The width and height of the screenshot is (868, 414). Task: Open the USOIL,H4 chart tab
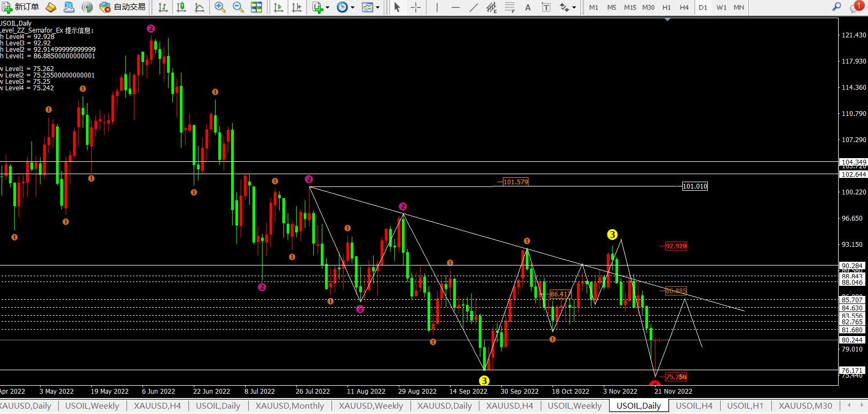(694, 405)
